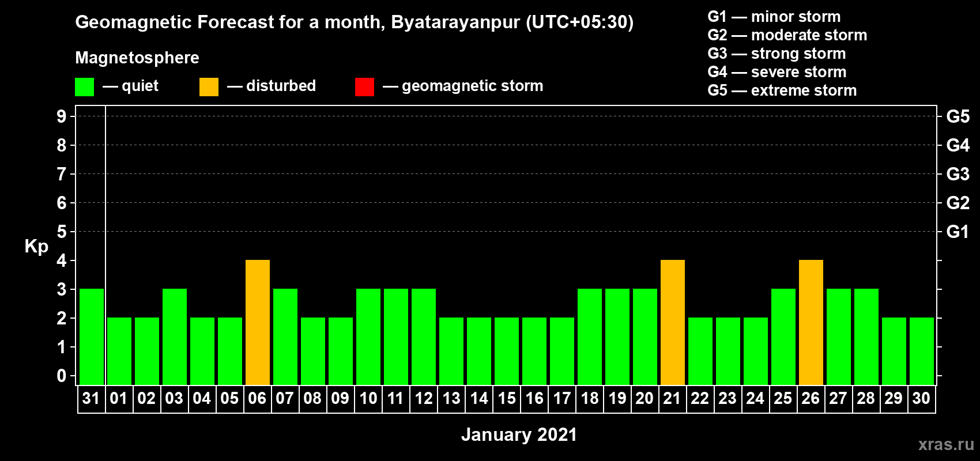Click the January 2021 axis label
Image resolution: width=980 pixels, height=461 pixels.
pos(519,434)
